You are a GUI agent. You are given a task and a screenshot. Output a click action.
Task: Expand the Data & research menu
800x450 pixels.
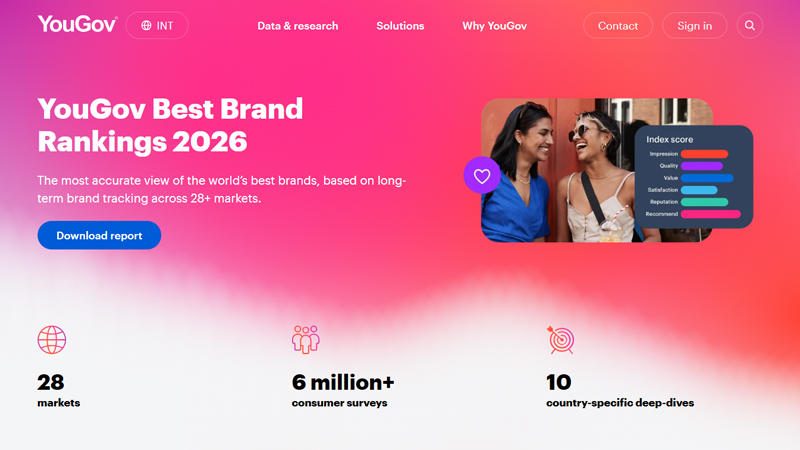pyautogui.click(x=297, y=26)
